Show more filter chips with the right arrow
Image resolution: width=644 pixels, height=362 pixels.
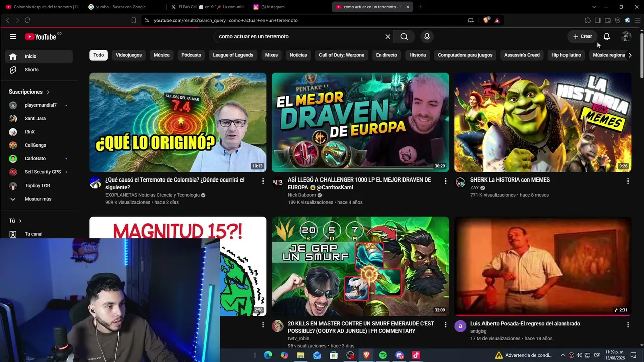[x=630, y=55]
